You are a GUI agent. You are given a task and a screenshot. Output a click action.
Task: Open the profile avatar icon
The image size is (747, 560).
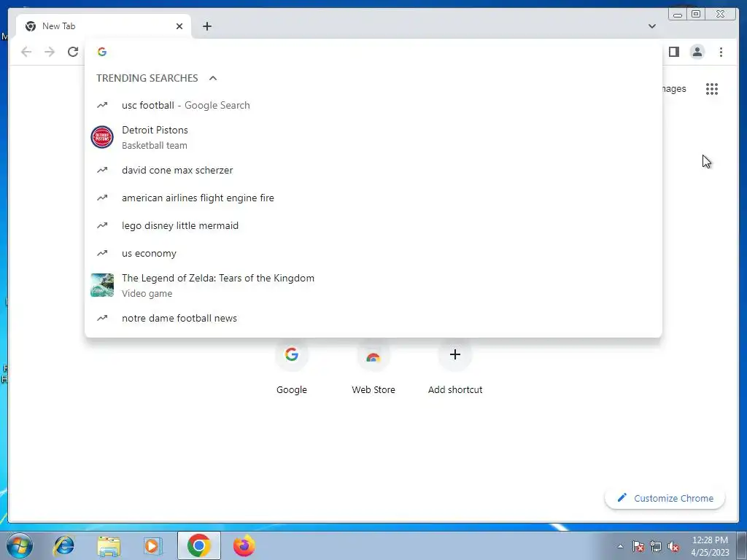(x=697, y=52)
